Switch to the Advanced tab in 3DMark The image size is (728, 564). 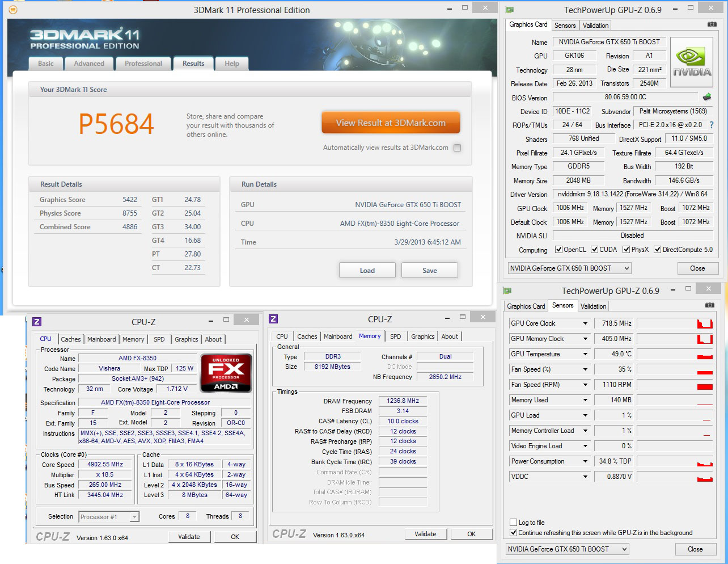89,64
